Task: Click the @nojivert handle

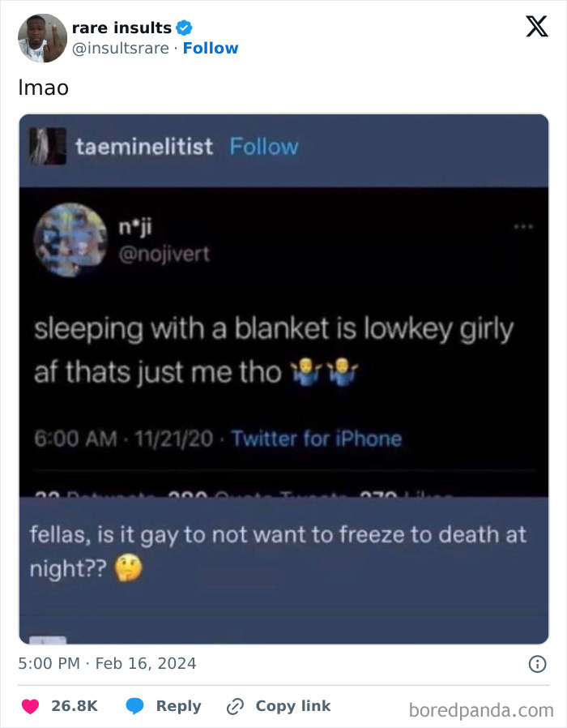Action: 164,255
